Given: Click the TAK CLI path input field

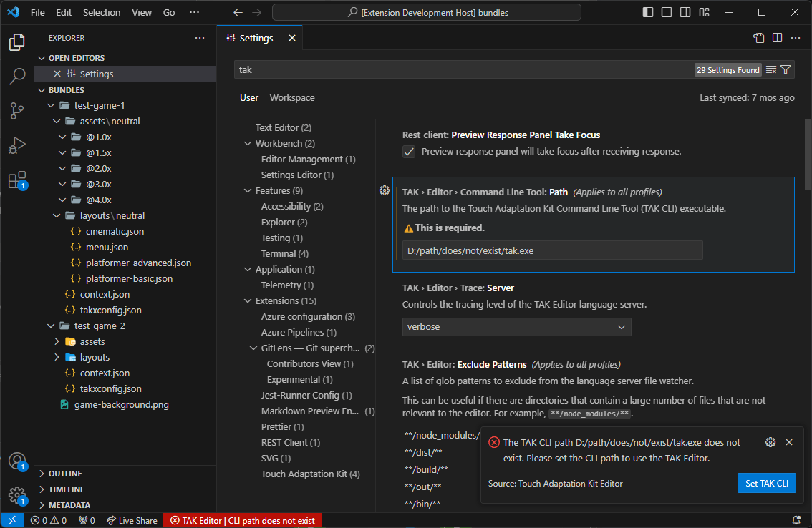Looking at the screenshot, I should (x=553, y=250).
